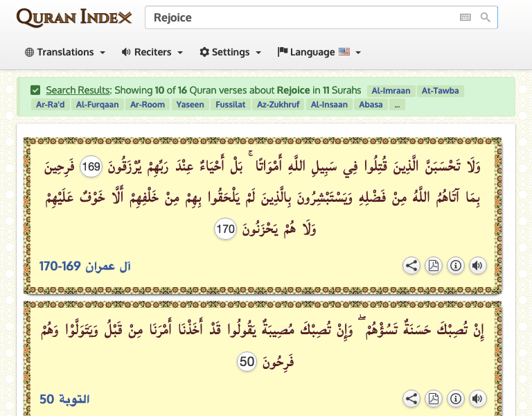Play audio for Al-Imran 169-170
532x416 pixels.
coord(477,266)
